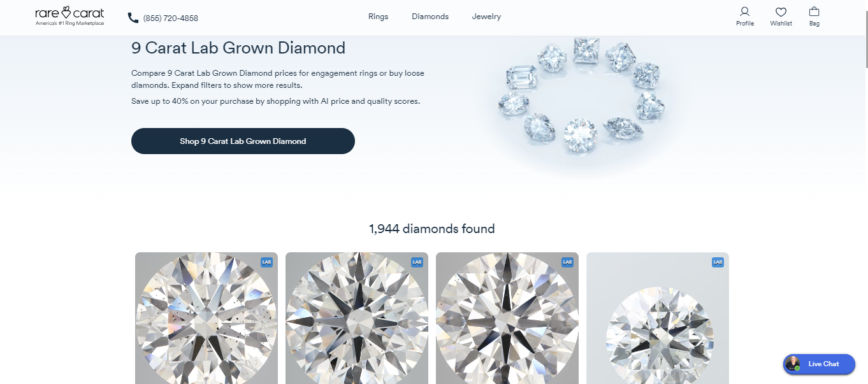
Task: Open the Diamonds menu
Action: point(430,17)
